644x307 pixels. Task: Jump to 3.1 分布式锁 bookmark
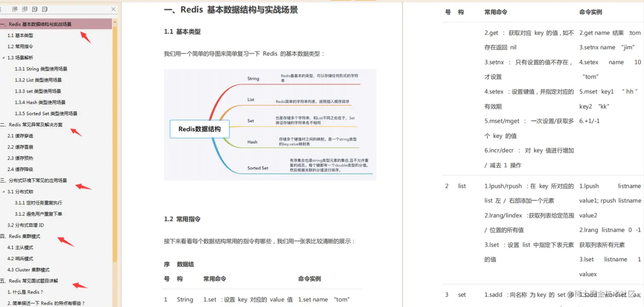click(x=20, y=192)
